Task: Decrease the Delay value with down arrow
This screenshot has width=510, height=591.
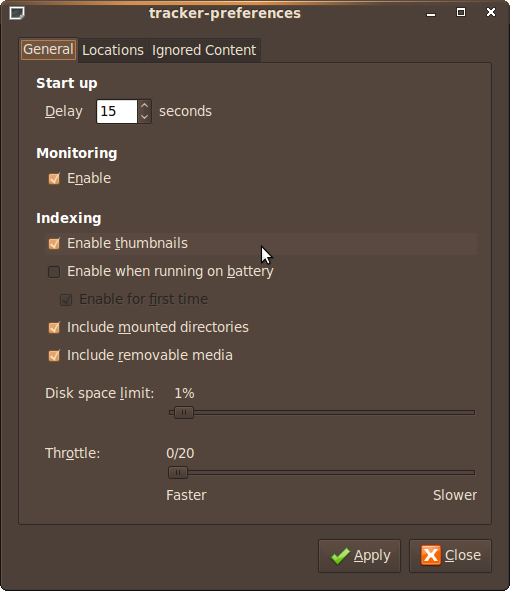Action: [x=144, y=117]
